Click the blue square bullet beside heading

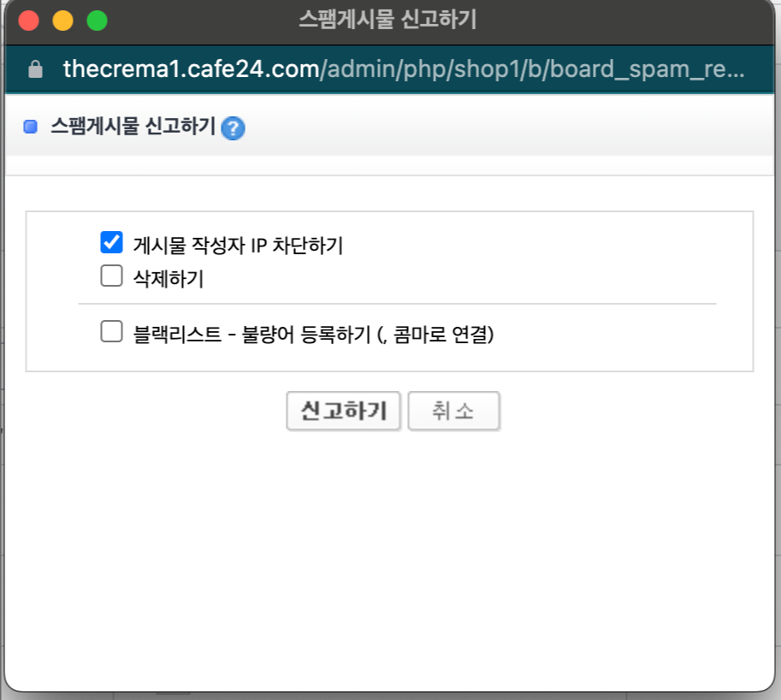tap(31, 128)
